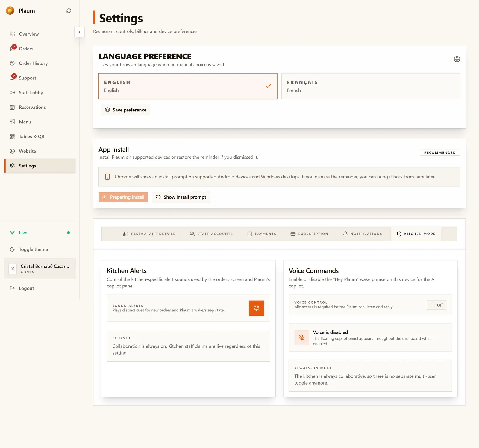Click the Plaum orange logo icon
The width and height of the screenshot is (479, 448).
coord(10,11)
